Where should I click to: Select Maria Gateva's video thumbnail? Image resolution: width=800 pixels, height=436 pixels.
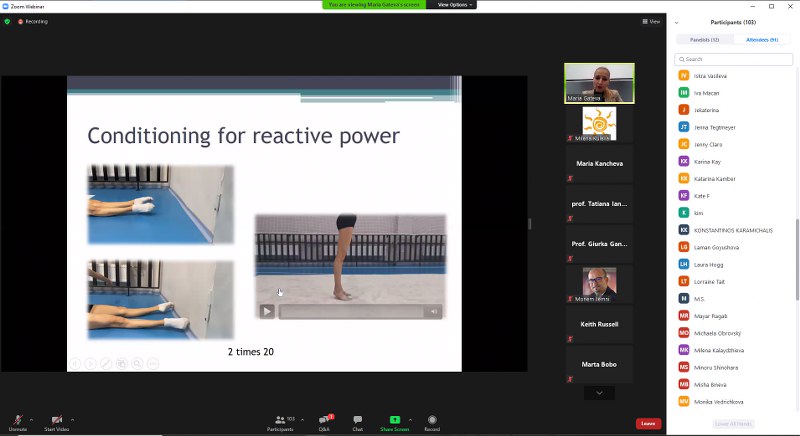599,83
